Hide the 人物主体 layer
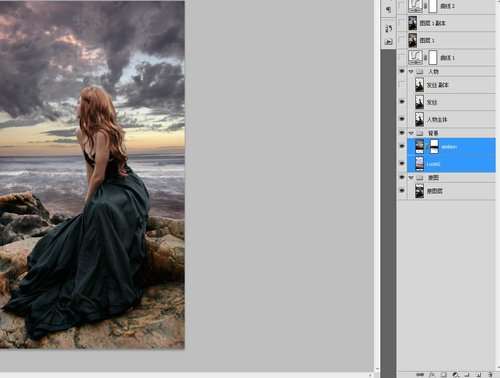This screenshot has height=378, width=500. point(402,119)
